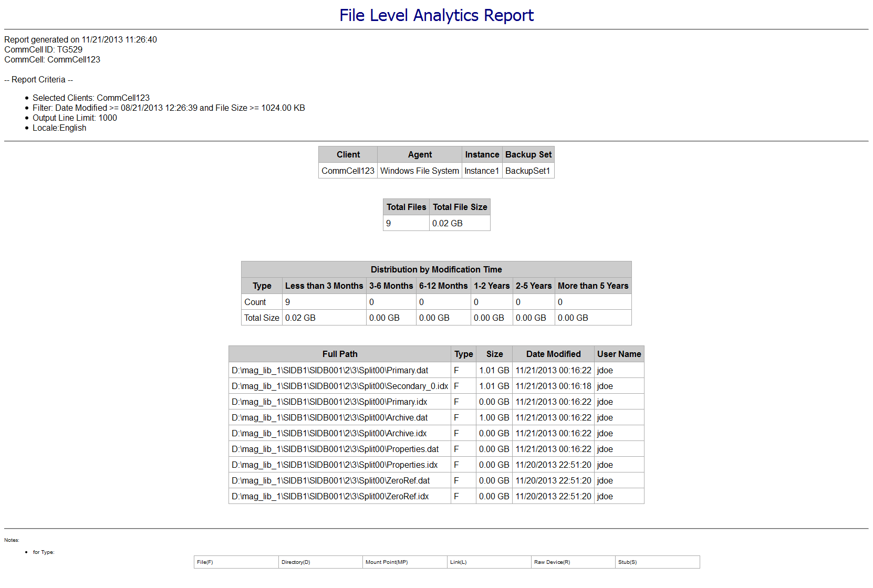The width and height of the screenshot is (873, 588).
Task: Select the Secondary_0.idx file path
Action: click(x=339, y=386)
